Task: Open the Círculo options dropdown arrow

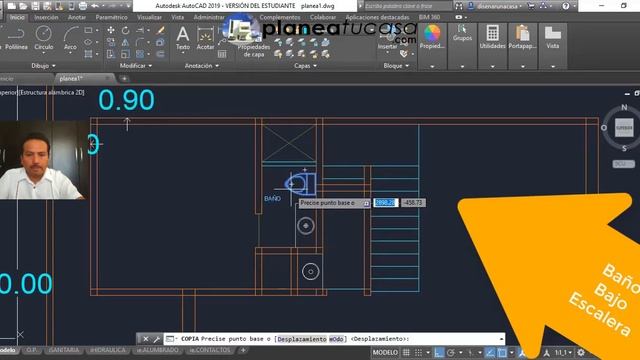Action: click(x=43, y=53)
